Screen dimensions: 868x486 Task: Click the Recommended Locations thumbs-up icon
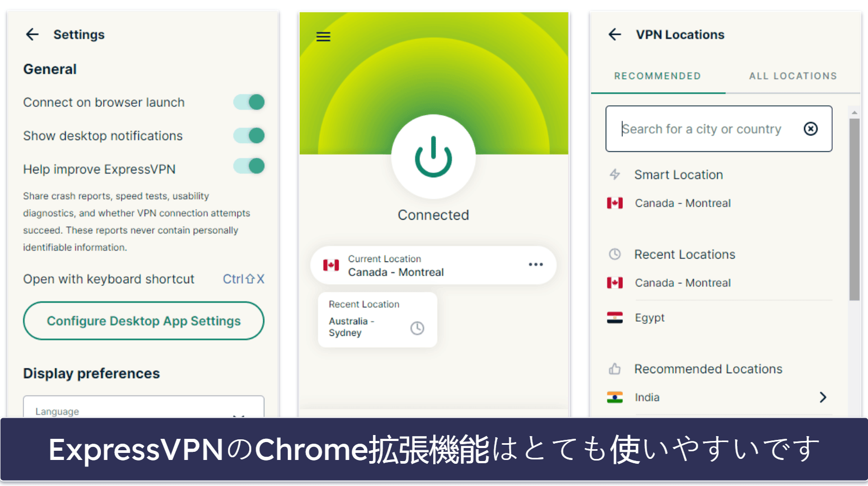pos(614,369)
